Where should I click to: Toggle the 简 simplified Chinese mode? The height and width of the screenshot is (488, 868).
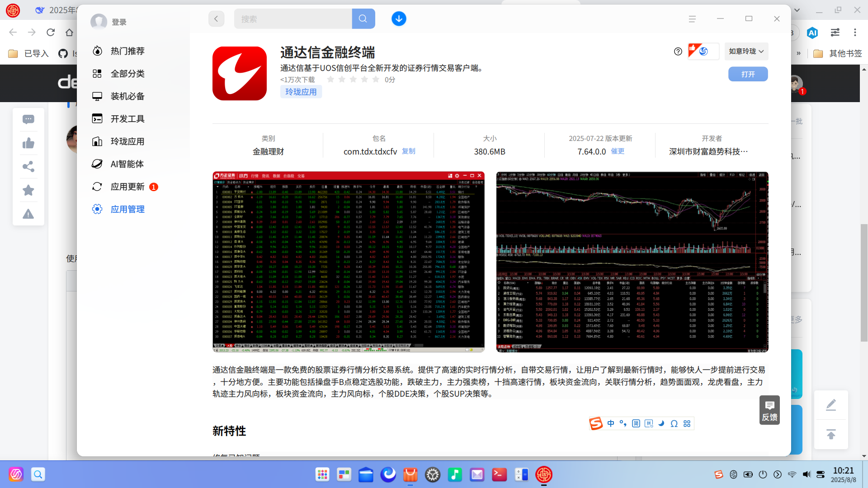(x=636, y=423)
